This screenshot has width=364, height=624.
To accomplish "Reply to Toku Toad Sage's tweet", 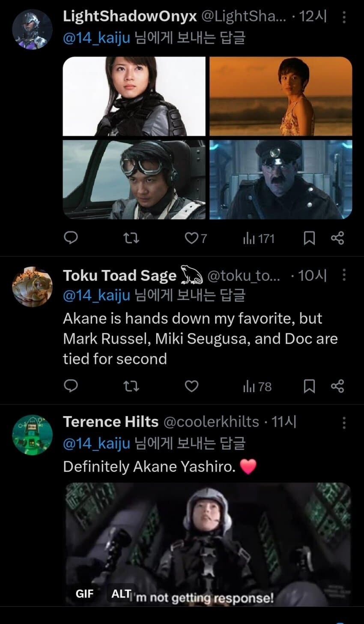I will pyautogui.click(x=71, y=387).
